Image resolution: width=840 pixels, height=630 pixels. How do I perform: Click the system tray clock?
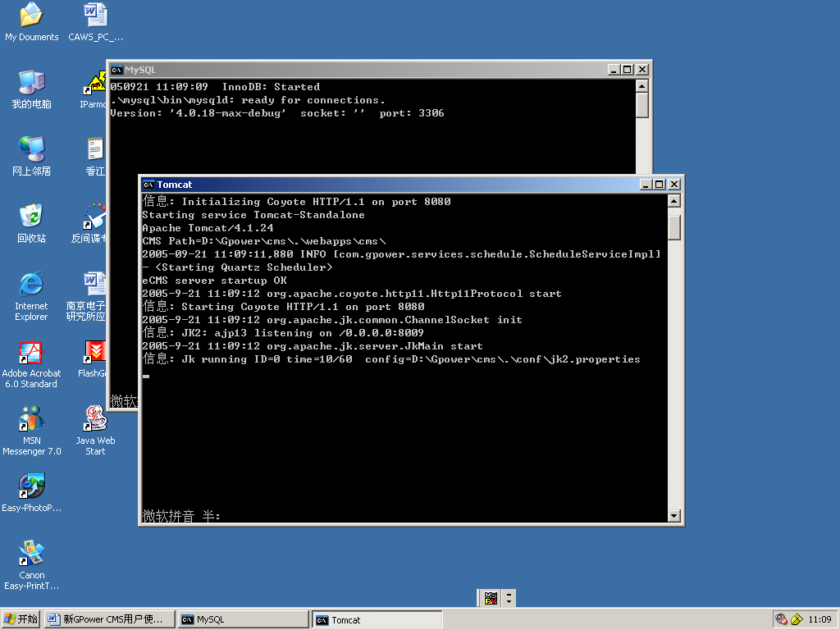tap(819, 619)
